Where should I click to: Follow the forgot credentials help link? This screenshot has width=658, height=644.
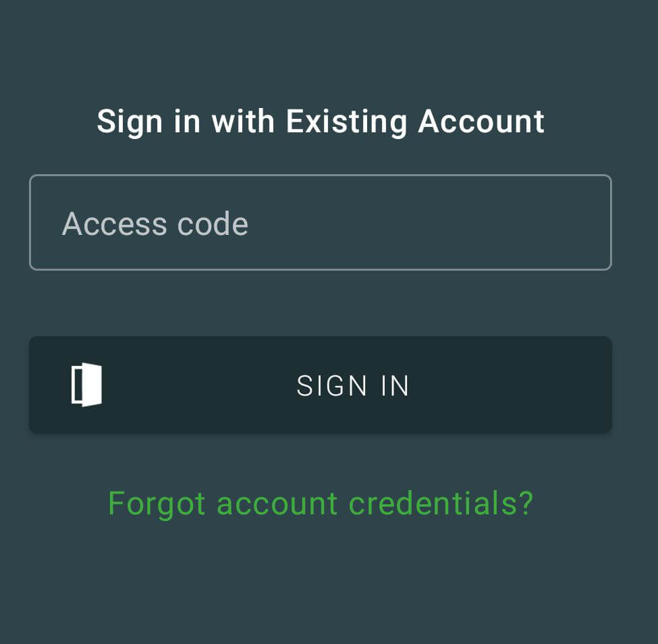pyautogui.click(x=321, y=503)
